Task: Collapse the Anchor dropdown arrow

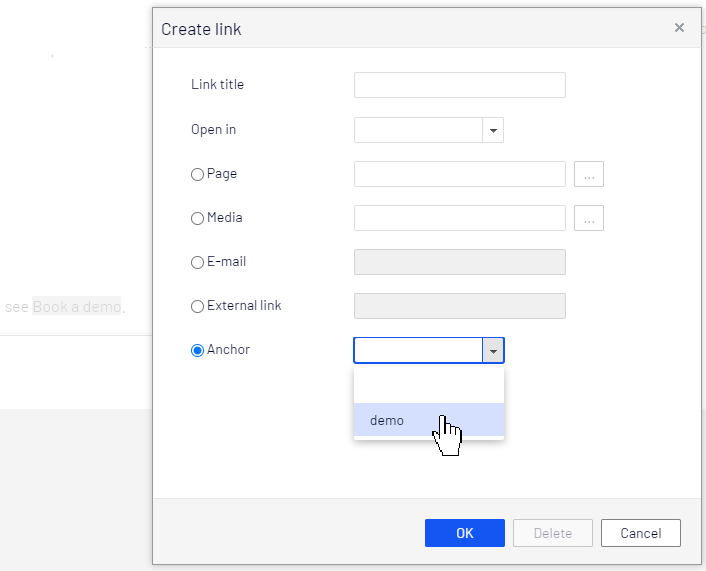Action: coord(493,350)
